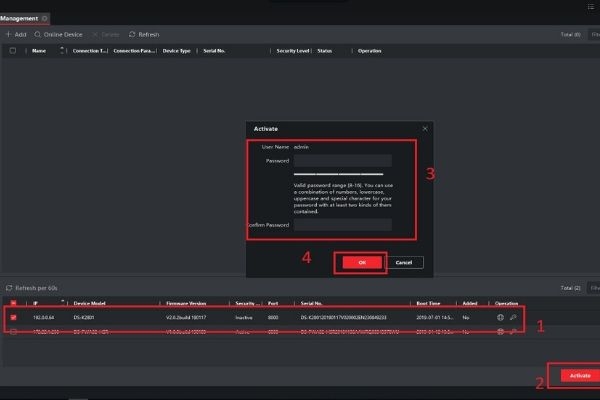Toggle select-all checkbox in the online device list
This screenshot has height=400, width=600.
click(x=13, y=302)
